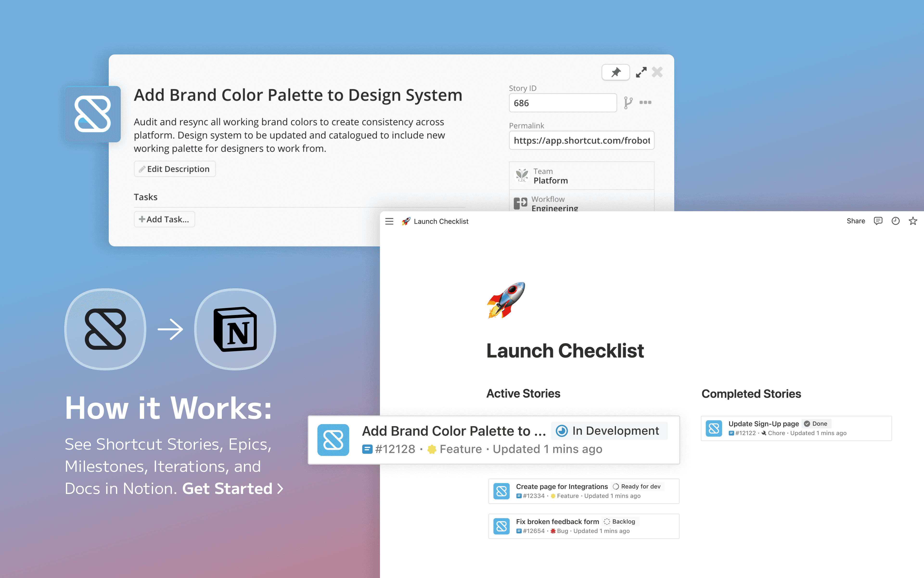The width and height of the screenshot is (924, 578).
Task: Click the Completed Stories heading
Action: pyautogui.click(x=751, y=394)
